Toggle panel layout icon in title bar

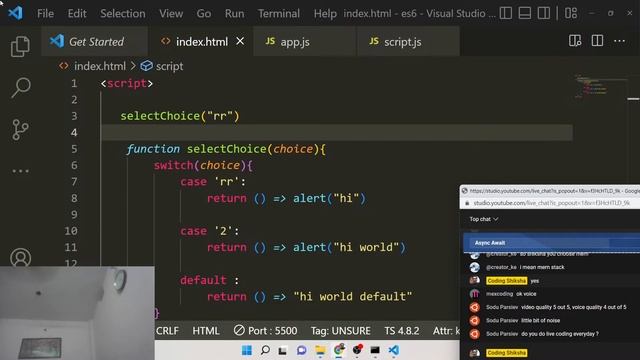(524, 13)
